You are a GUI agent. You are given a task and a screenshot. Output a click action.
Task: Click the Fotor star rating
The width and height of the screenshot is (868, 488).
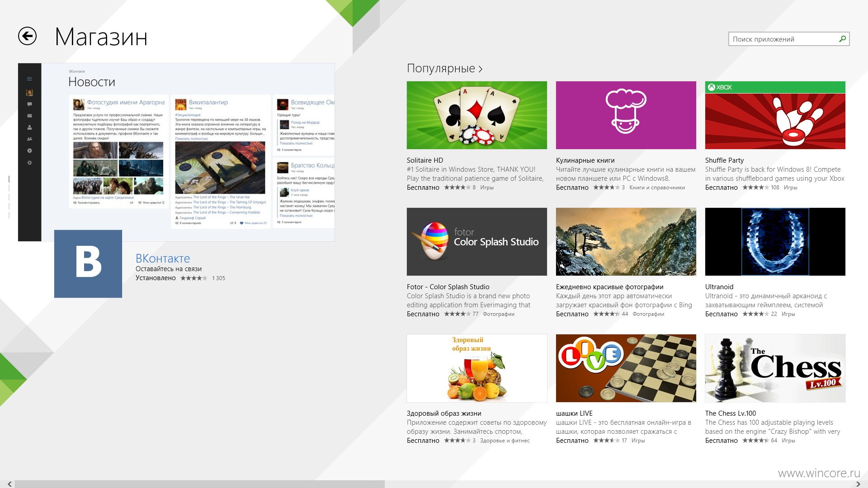coord(457,314)
